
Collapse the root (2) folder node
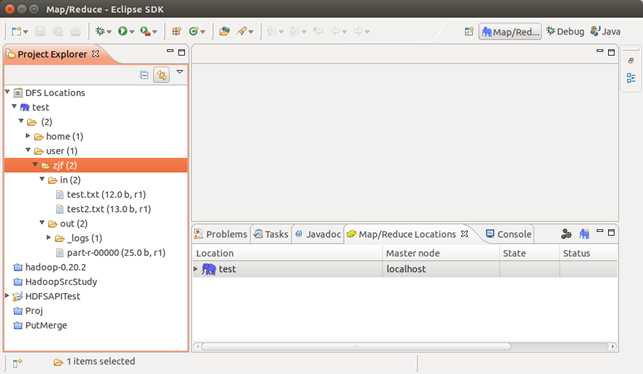(21, 121)
